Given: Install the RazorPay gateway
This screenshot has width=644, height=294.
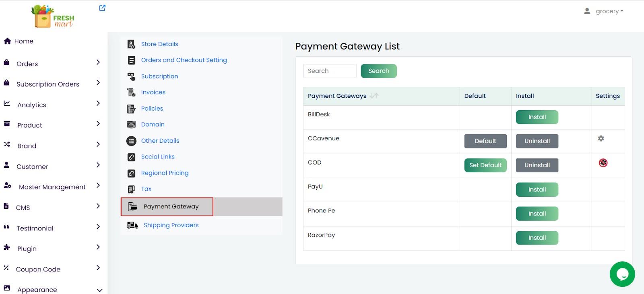Looking at the screenshot, I should 537,238.
